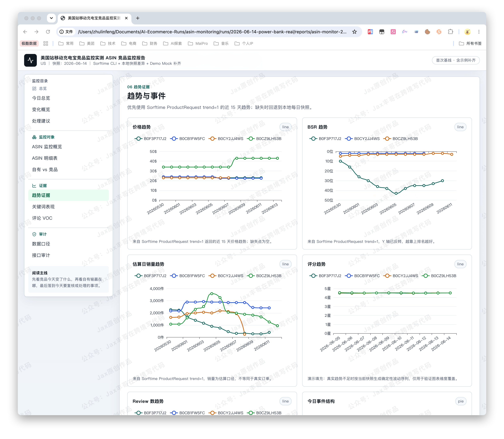The height and width of the screenshot is (439, 504).
Task: Open 数据口径 in the sidebar
Action: (x=69, y=244)
